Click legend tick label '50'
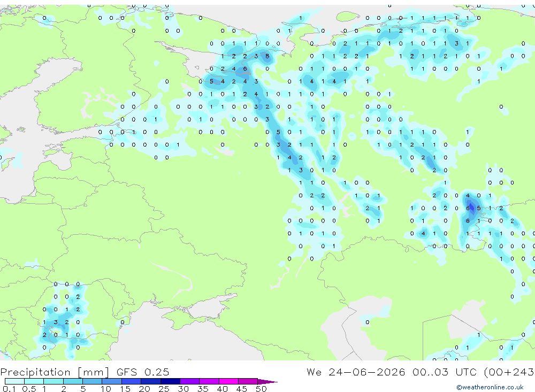The image size is (535, 392). 261,389
